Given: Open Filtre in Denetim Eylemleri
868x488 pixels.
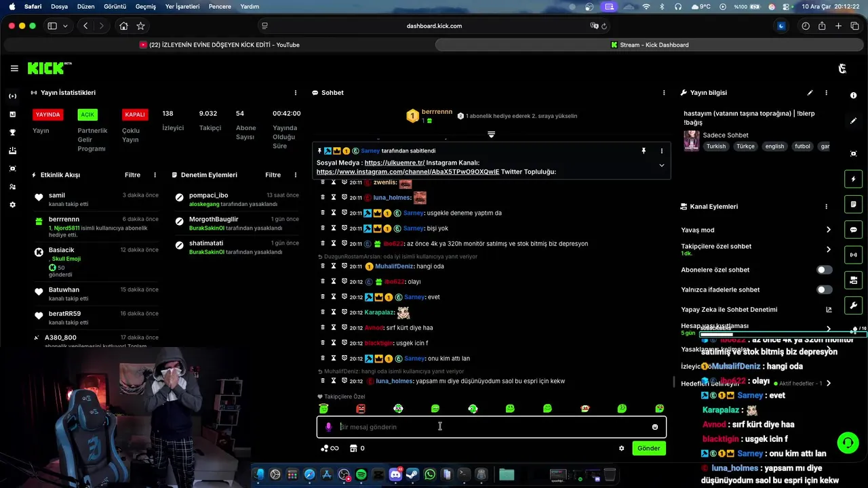Looking at the screenshot, I should click(273, 175).
